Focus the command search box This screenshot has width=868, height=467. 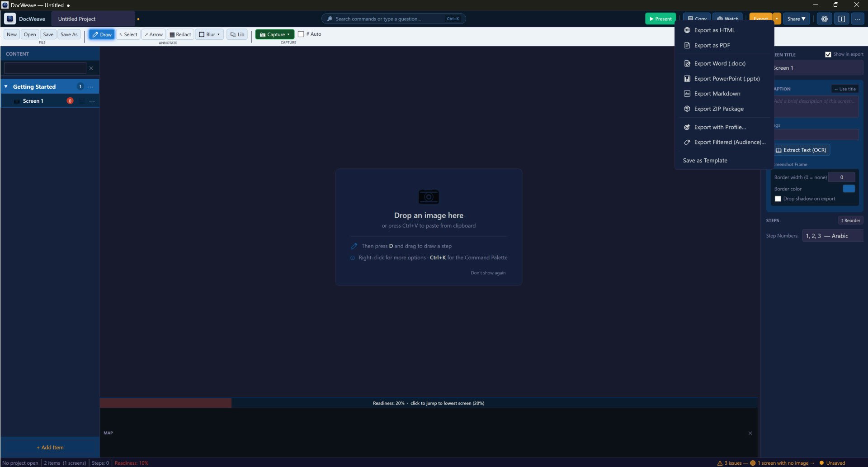click(393, 19)
